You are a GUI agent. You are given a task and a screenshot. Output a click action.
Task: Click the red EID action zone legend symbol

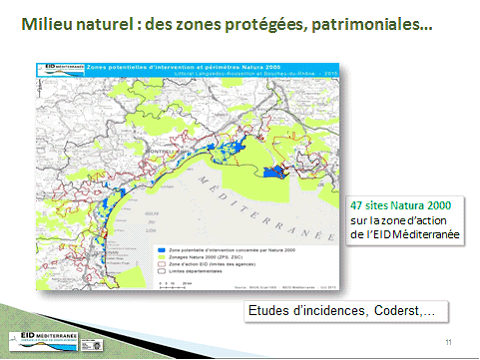pos(162,264)
